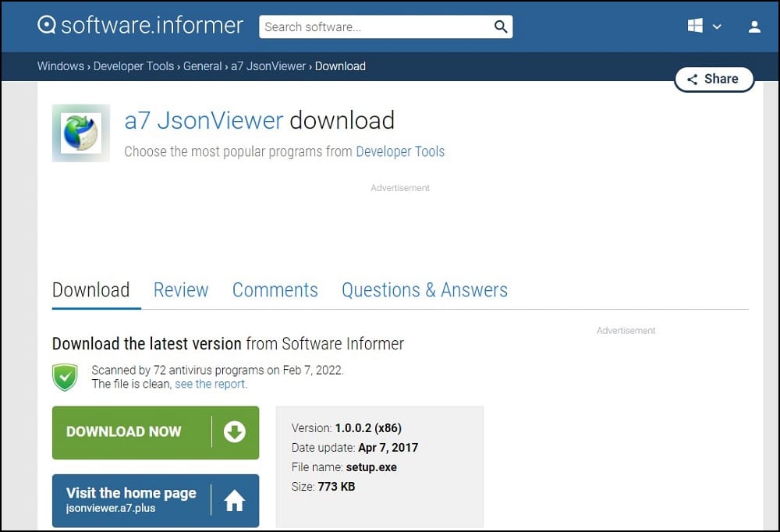Open the 'see the report' link
Viewport: 780px width, 532px height.
pyautogui.click(x=210, y=385)
